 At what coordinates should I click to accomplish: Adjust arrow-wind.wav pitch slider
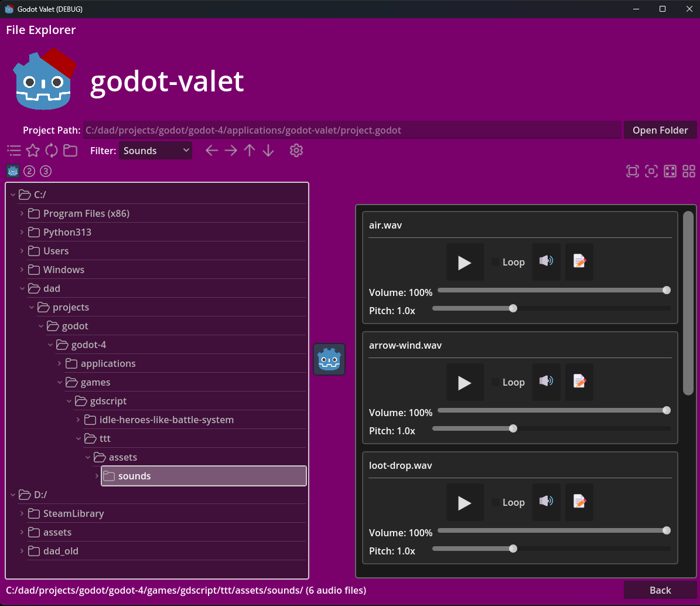click(551, 428)
